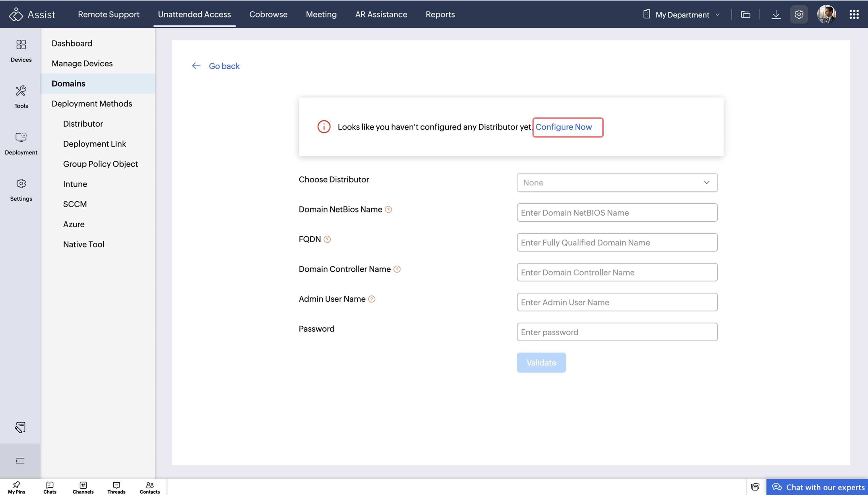Image resolution: width=868 pixels, height=495 pixels.
Task: Switch to the Remote Support tab
Action: pos(109,14)
